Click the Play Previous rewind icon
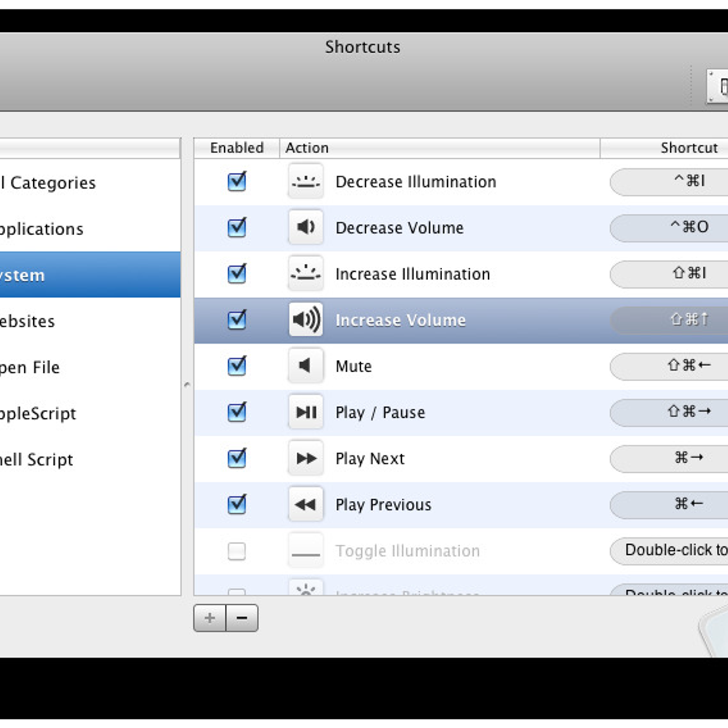 [x=306, y=505]
